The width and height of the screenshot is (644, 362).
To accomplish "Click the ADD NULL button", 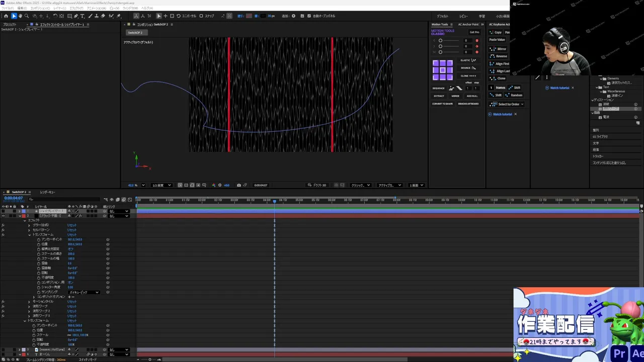I will 472,96.
